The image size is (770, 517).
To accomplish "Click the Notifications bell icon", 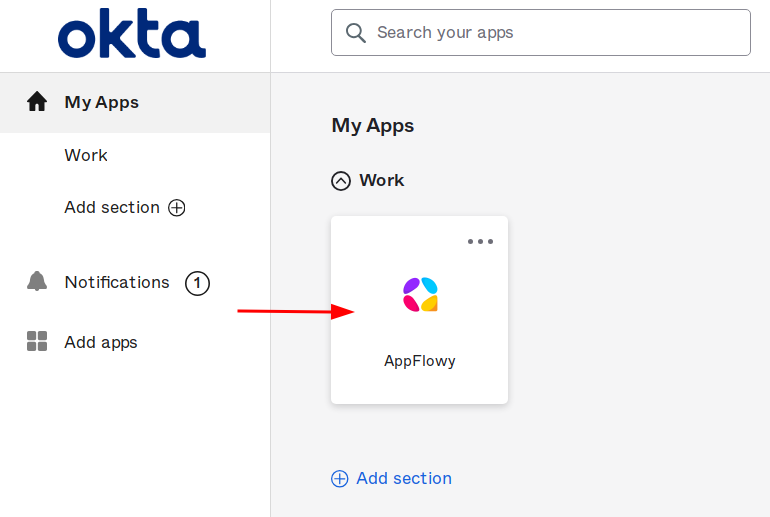I will point(37,281).
